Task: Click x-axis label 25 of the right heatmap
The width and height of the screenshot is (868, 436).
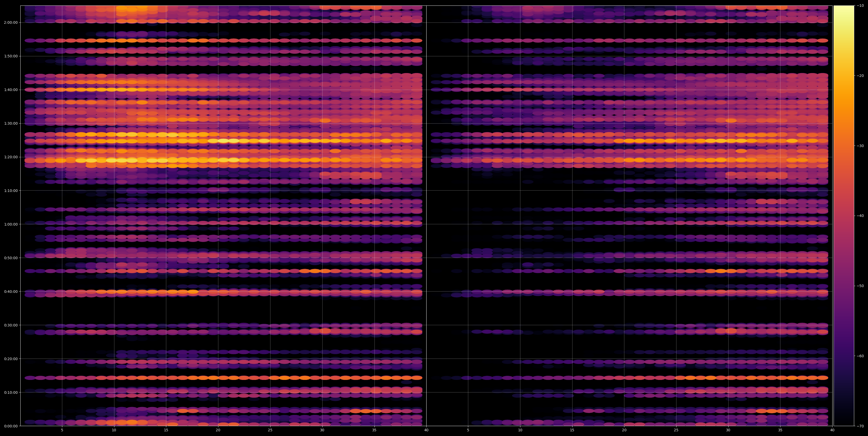Action: pos(676,430)
